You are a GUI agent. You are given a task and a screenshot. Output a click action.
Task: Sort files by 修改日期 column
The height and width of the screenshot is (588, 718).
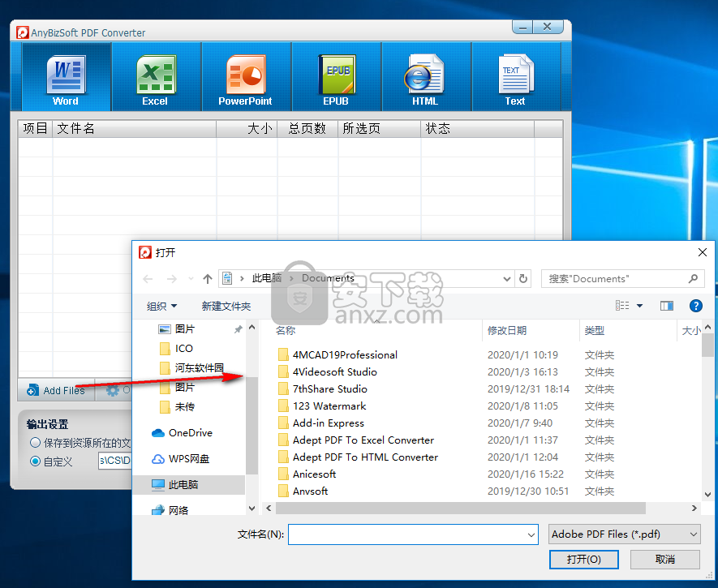click(x=507, y=330)
